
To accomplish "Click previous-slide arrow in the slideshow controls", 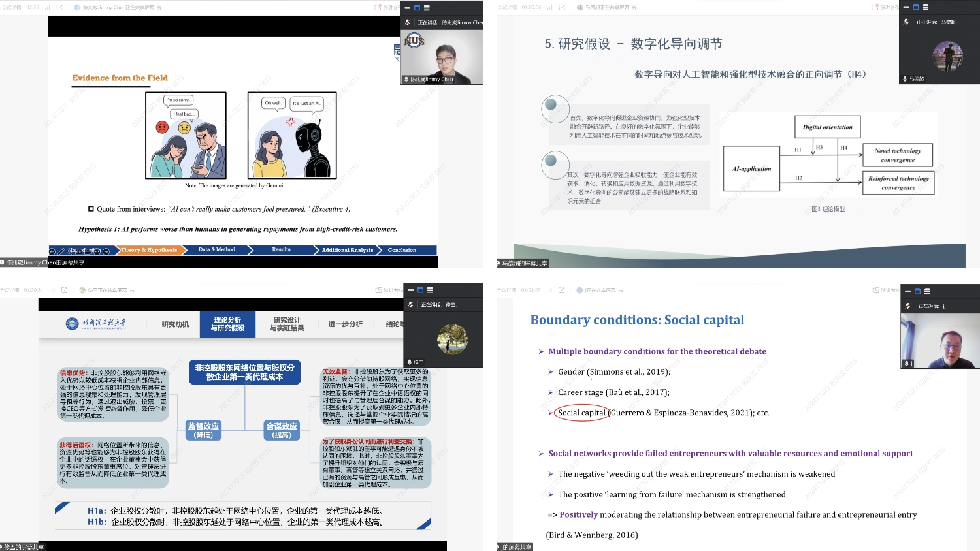I will click(x=52, y=251).
